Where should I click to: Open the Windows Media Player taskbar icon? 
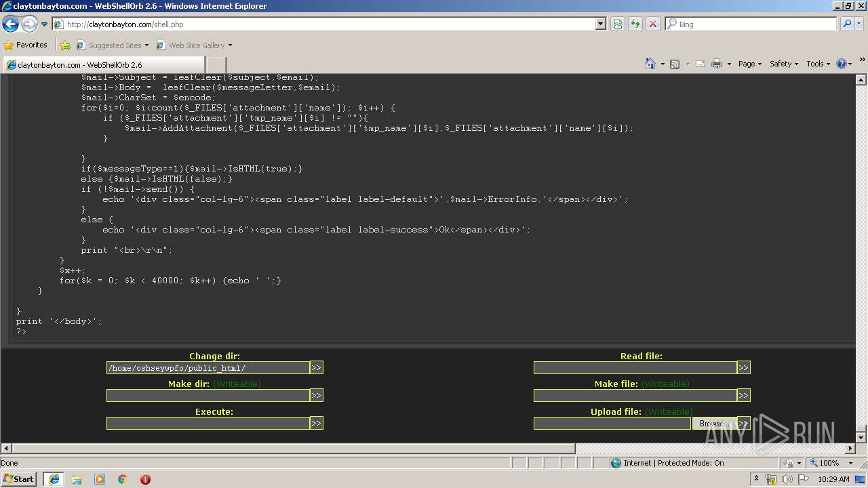pos(100,479)
